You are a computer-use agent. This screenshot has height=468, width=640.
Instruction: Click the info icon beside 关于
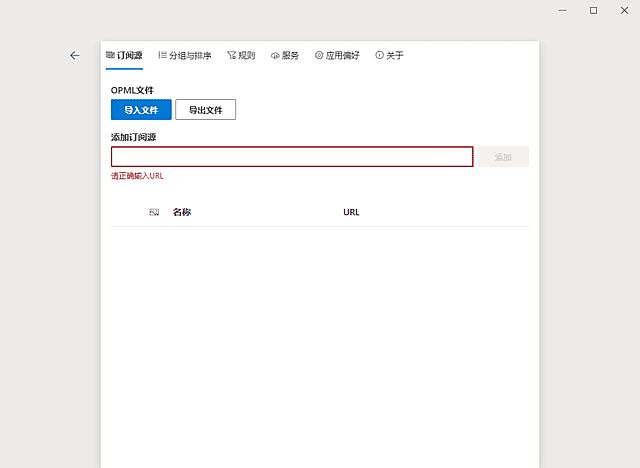[379, 56]
